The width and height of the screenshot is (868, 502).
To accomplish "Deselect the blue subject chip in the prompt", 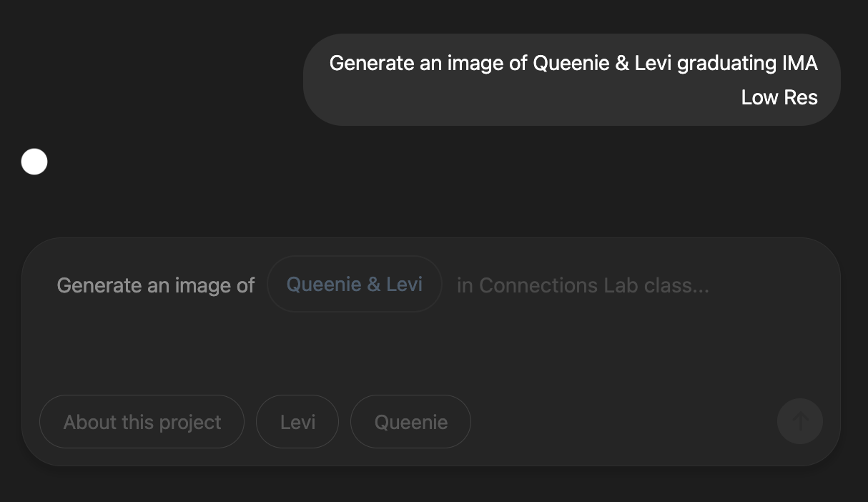I will coord(354,284).
